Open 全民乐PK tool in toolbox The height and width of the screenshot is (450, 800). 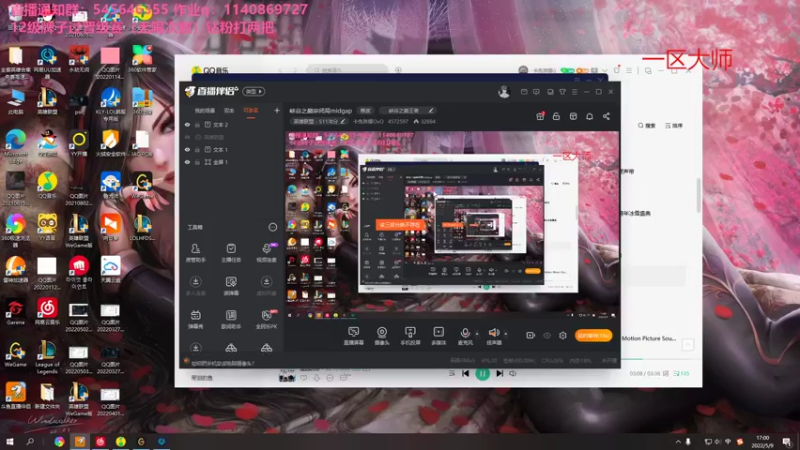click(266, 319)
